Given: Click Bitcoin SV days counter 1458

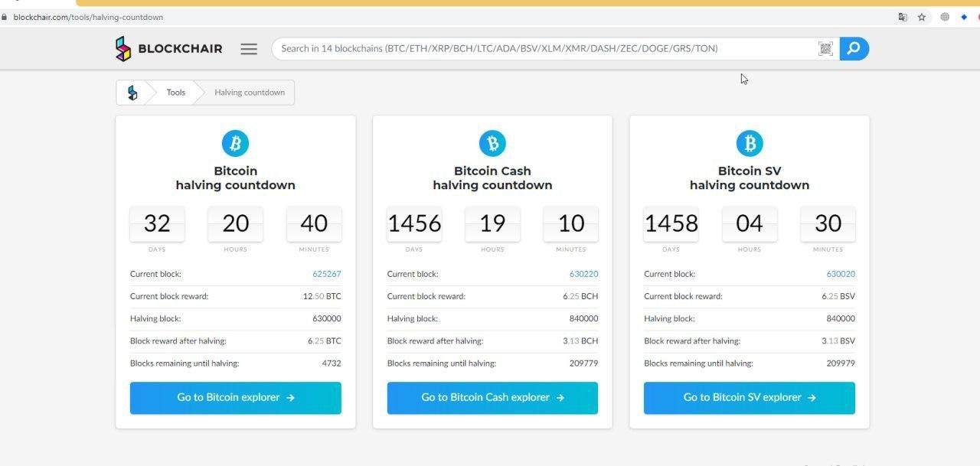Looking at the screenshot, I should (x=671, y=223).
